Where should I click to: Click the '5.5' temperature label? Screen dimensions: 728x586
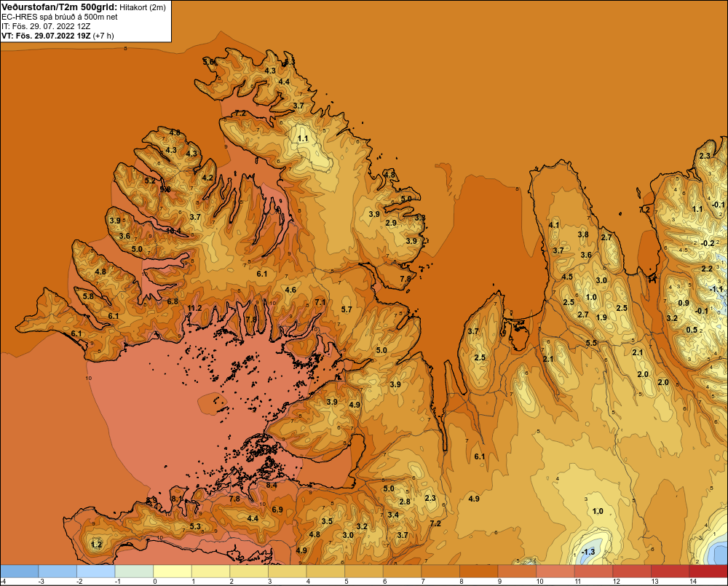(x=591, y=343)
